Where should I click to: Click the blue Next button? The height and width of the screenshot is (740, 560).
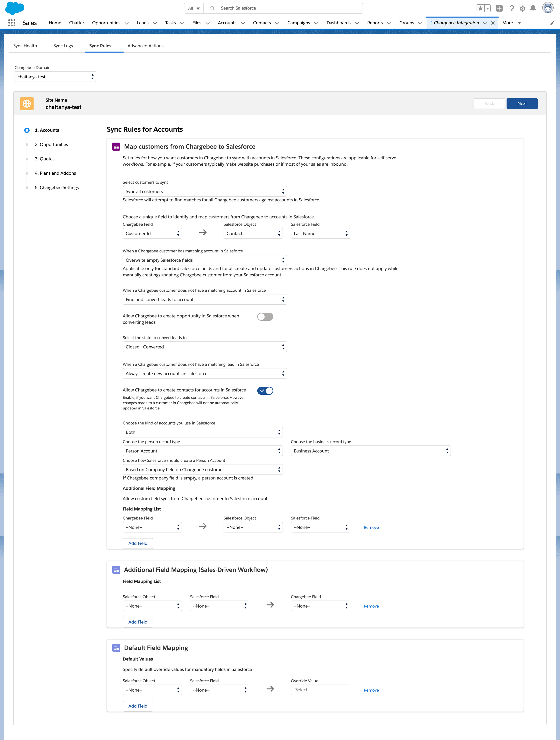tap(522, 103)
